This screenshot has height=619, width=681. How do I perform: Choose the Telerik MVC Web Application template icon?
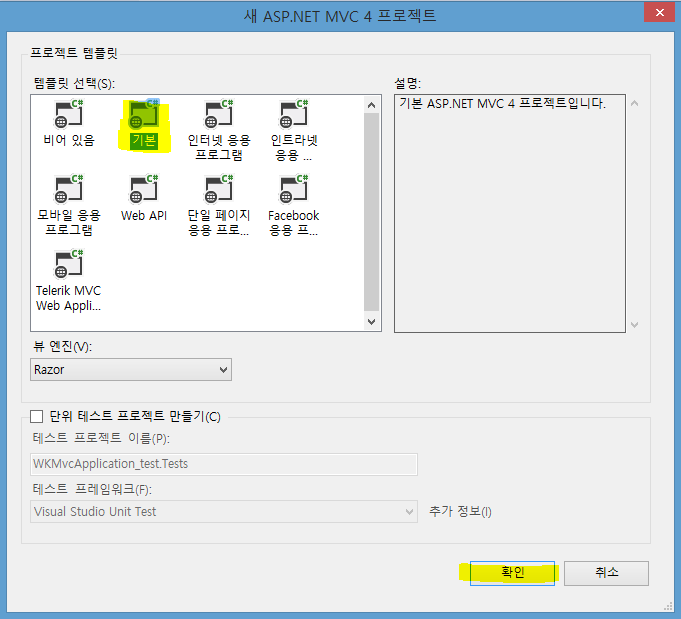(x=69, y=264)
